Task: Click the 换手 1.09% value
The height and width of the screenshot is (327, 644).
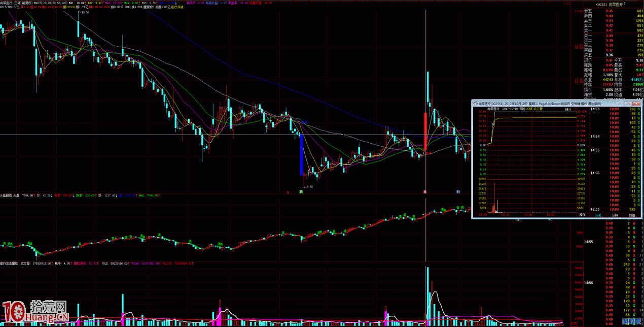Action: click(x=608, y=90)
